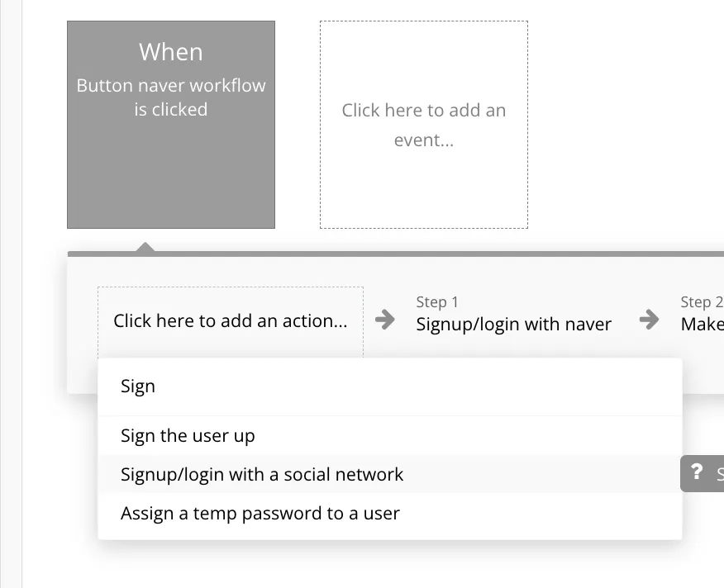Click the arrow icon before Step 2
The image size is (724, 588).
coord(650,320)
